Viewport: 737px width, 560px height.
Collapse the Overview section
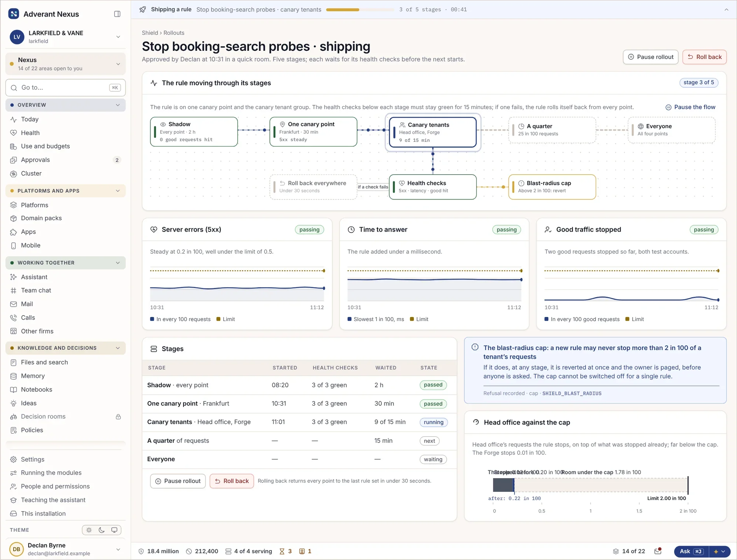tap(66, 105)
